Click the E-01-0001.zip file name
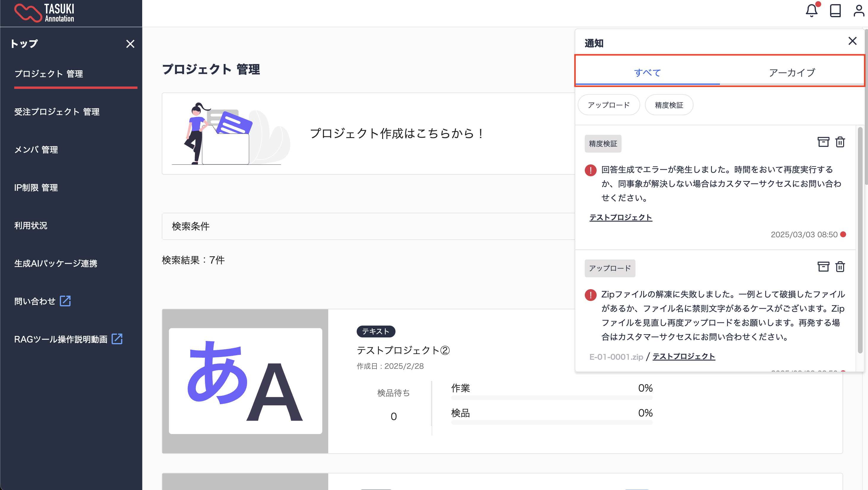This screenshot has height=490, width=868. point(616,357)
